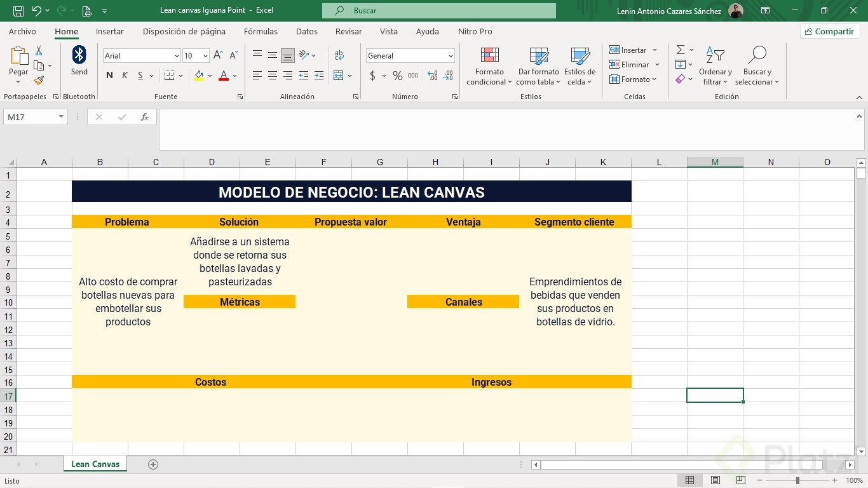Align text right
The height and width of the screenshot is (488, 868).
pyautogui.click(x=288, y=76)
